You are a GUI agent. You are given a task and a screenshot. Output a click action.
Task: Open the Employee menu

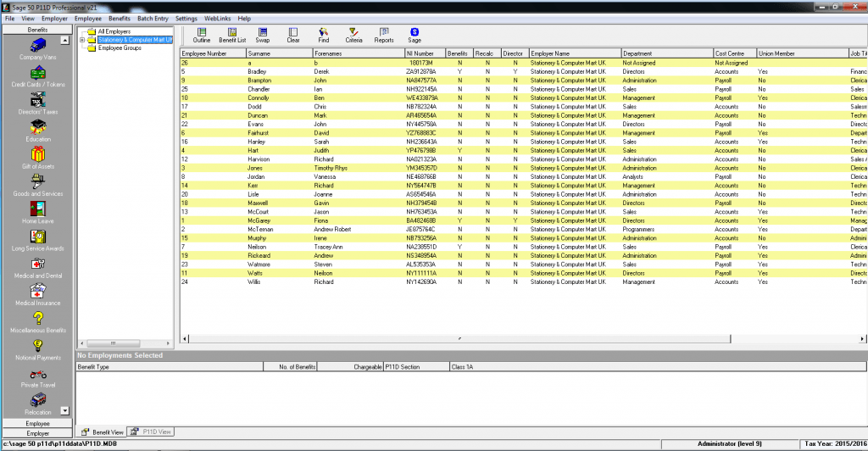(x=88, y=19)
